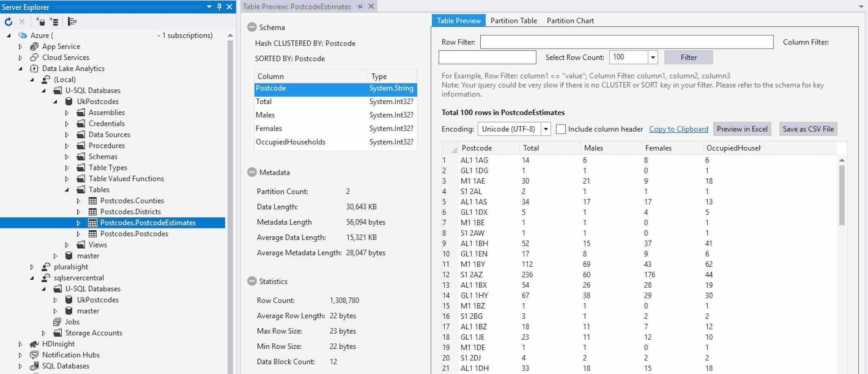868x374 pixels.
Task: Expand the HDInsight node
Action: (20, 344)
